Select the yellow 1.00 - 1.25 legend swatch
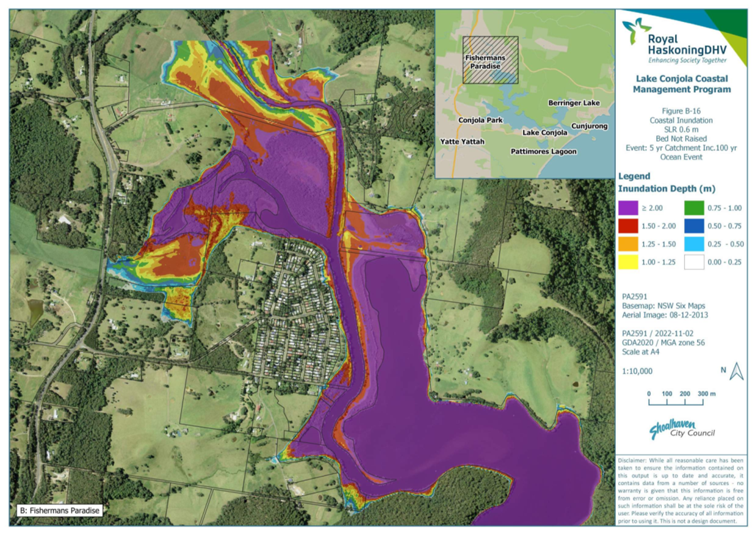Viewport: 756px width, 535px height. point(628,262)
